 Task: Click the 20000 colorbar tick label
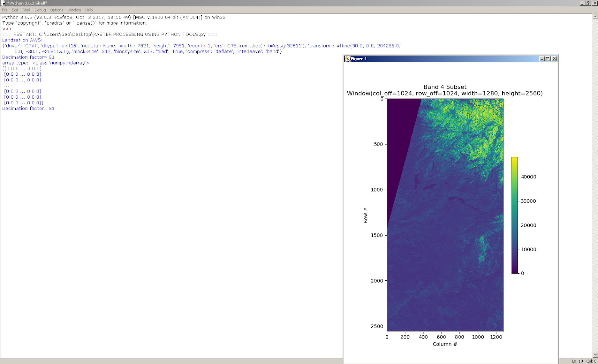point(528,225)
